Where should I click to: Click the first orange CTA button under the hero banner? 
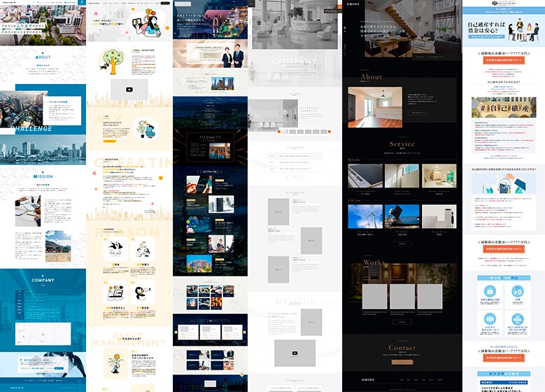click(x=504, y=60)
